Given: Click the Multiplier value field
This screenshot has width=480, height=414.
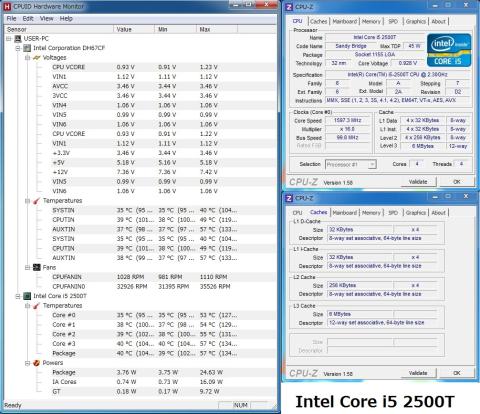Looking at the screenshot, I should 348,129.
